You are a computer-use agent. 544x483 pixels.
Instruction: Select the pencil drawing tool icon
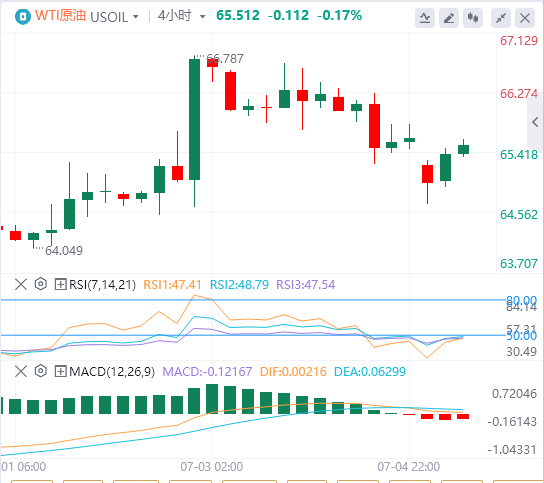coord(449,18)
